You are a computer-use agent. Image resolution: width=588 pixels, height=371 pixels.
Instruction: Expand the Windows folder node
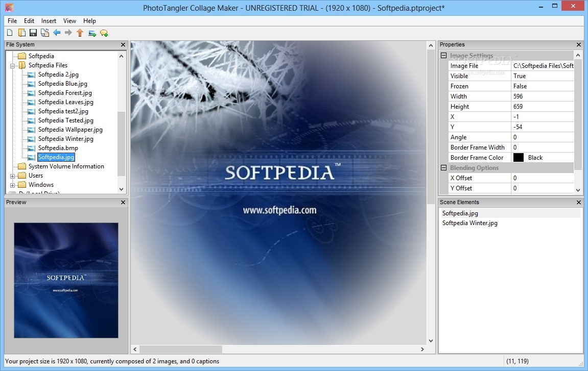[x=12, y=185]
